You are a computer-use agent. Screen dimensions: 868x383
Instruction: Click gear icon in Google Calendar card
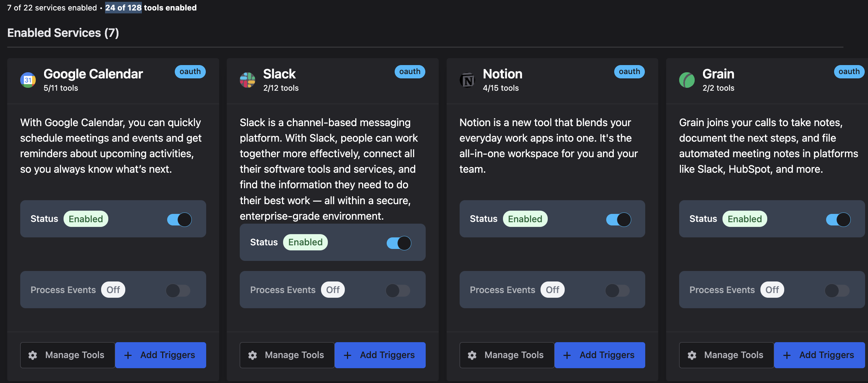[x=33, y=355]
